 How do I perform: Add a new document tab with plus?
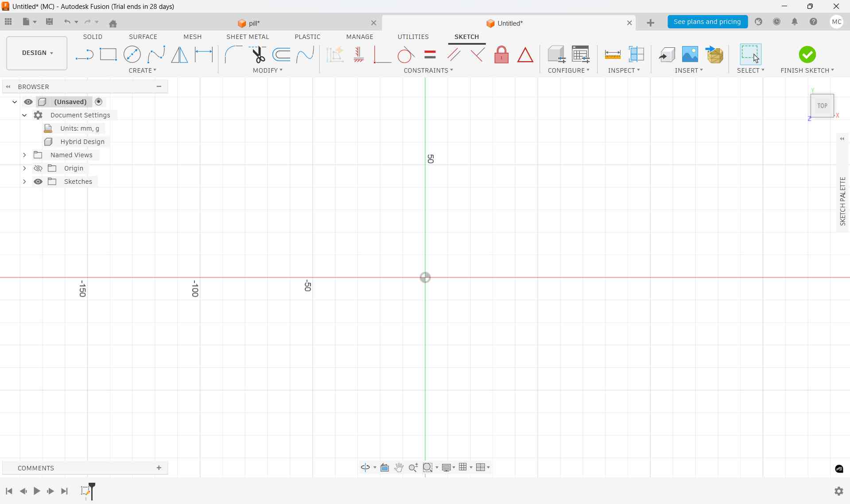[x=650, y=23]
